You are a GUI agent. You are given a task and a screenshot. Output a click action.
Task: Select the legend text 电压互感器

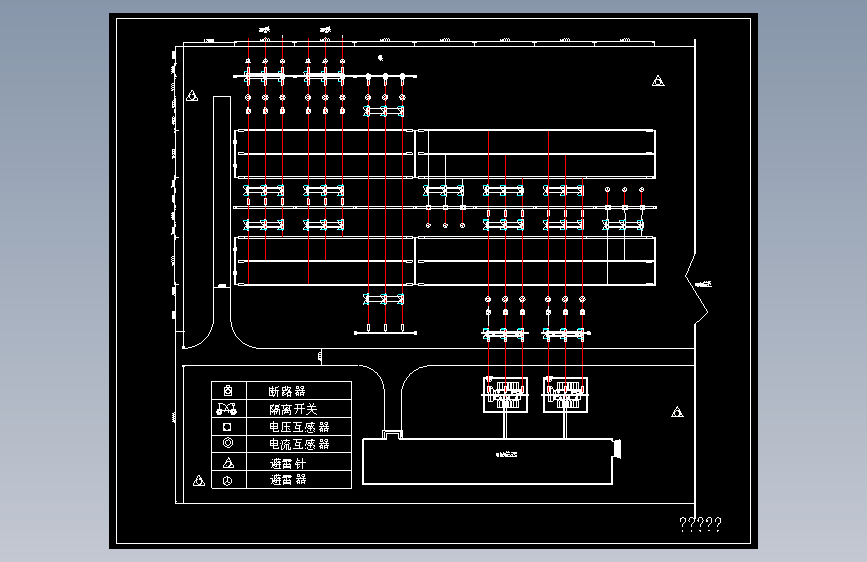(299, 427)
